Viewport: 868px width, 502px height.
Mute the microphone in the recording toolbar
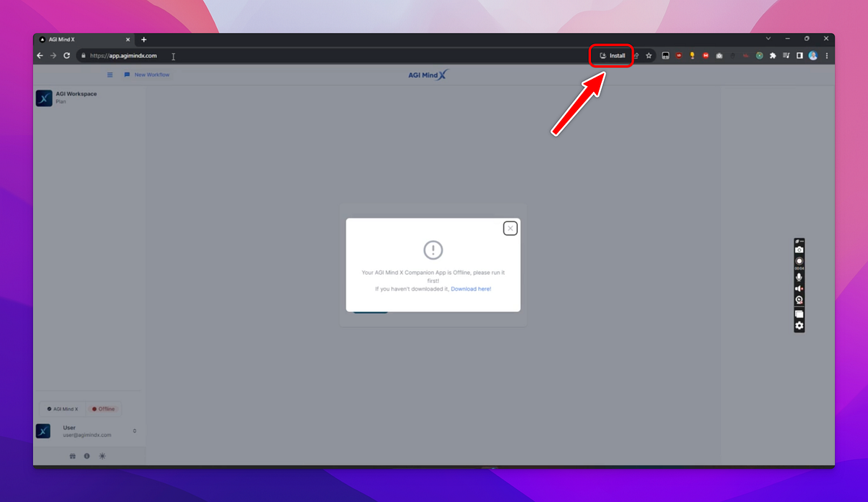(799, 276)
